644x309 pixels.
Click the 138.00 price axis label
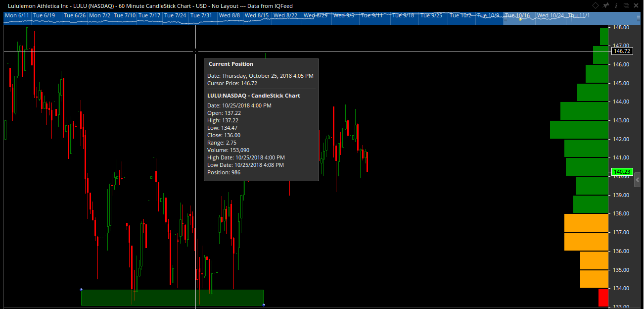(621, 213)
